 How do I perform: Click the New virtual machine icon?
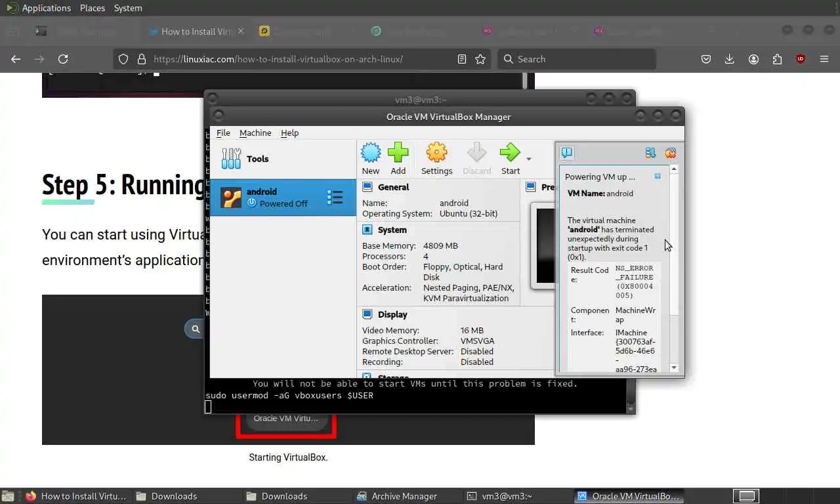tap(371, 153)
